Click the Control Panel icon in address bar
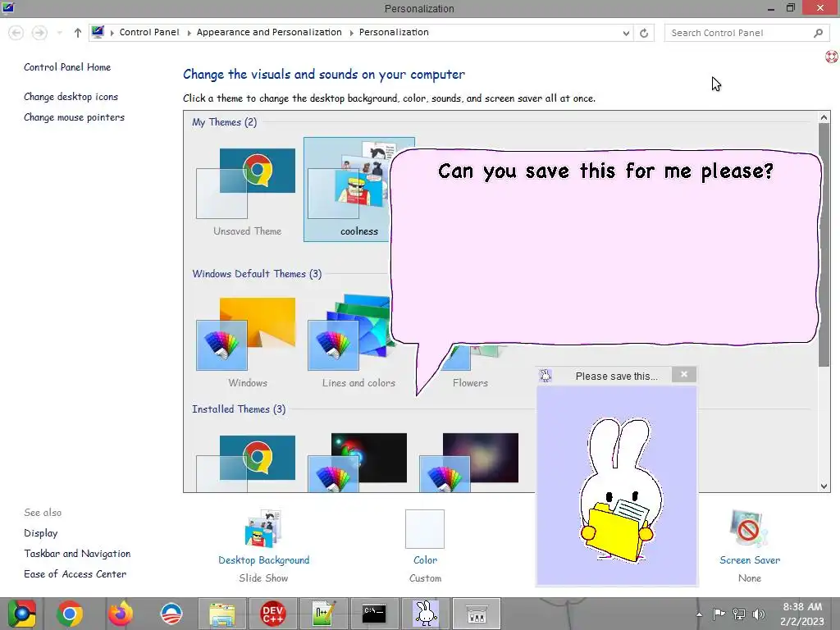840x630 pixels. coord(98,32)
